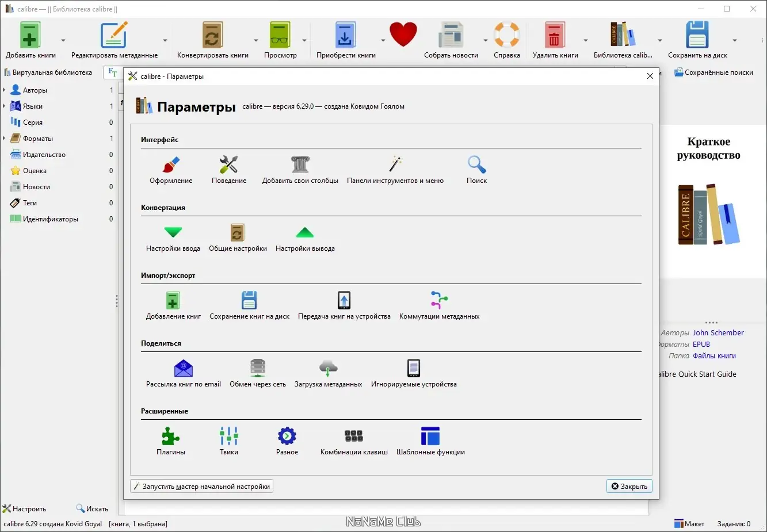Click Редактировать метаданные in main toolbar
This screenshot has width=767, height=532.
click(114, 40)
